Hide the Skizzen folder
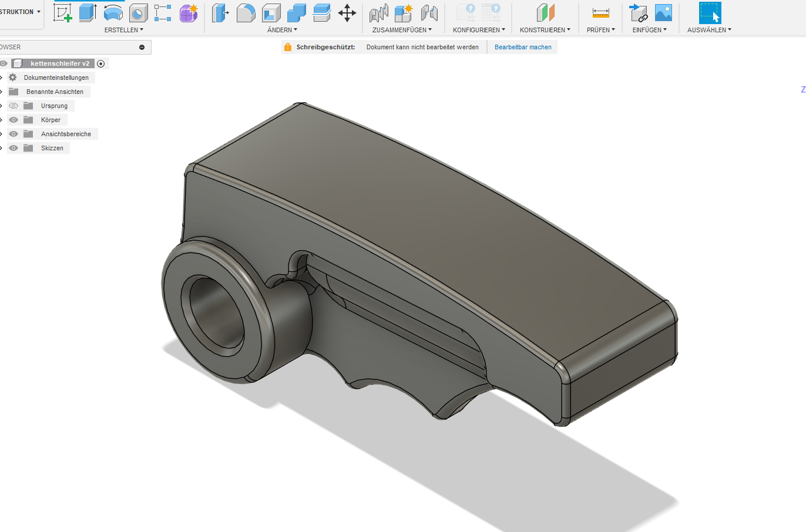The height and width of the screenshot is (532, 806). tap(14, 148)
